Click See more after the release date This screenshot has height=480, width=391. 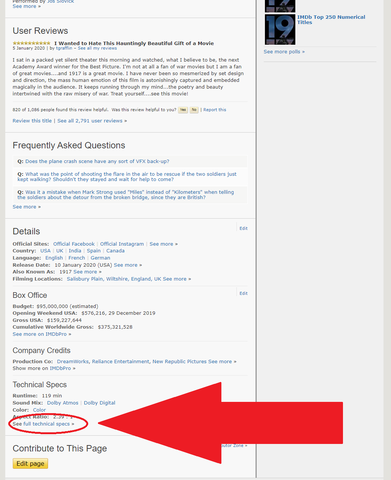click(x=126, y=265)
